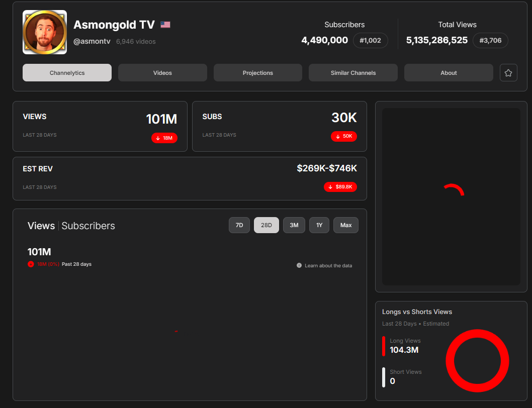Click the total views rank #3,706 badge
Viewport: 532px width, 408px height.
pyautogui.click(x=490, y=40)
